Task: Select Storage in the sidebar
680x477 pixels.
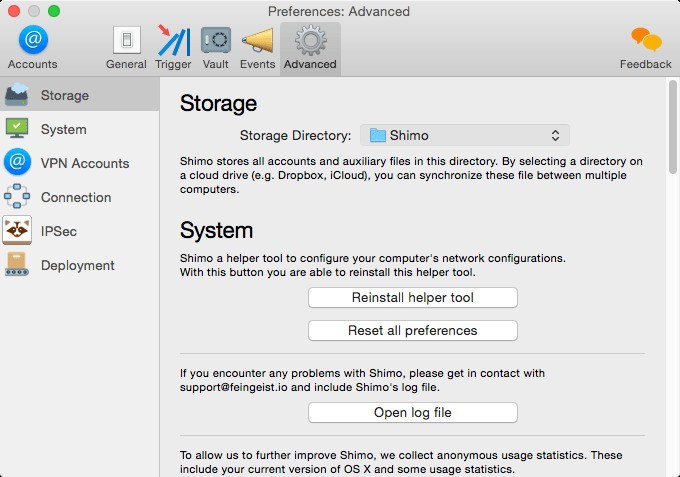Action: 65,96
